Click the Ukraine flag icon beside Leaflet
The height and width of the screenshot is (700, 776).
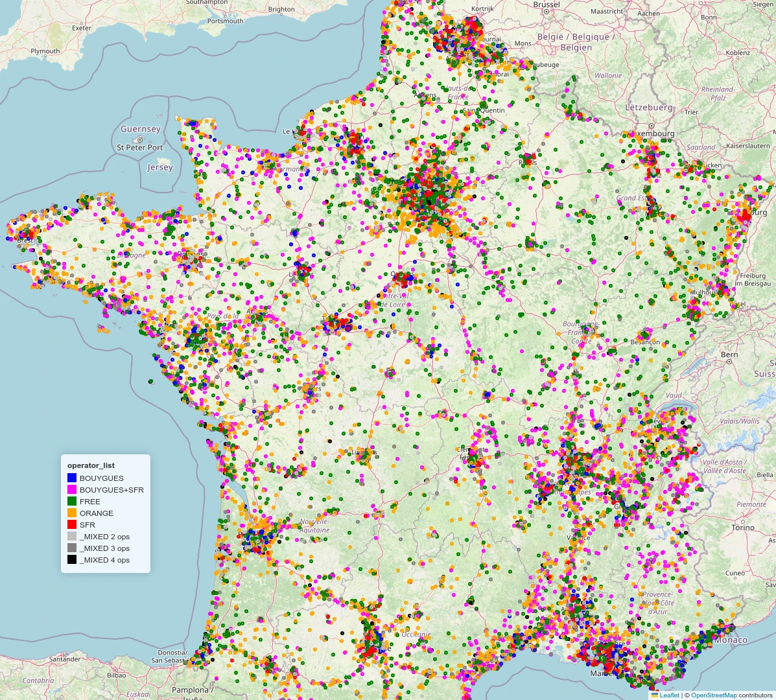coord(655,695)
